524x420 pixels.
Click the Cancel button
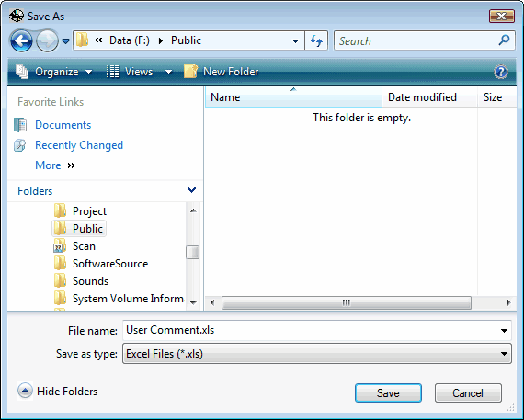point(468,393)
